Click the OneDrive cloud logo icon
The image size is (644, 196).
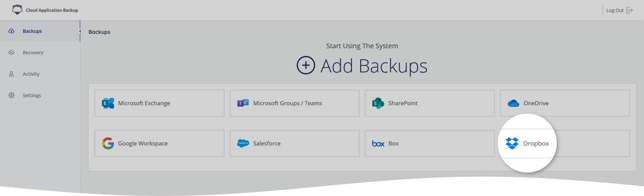point(513,103)
